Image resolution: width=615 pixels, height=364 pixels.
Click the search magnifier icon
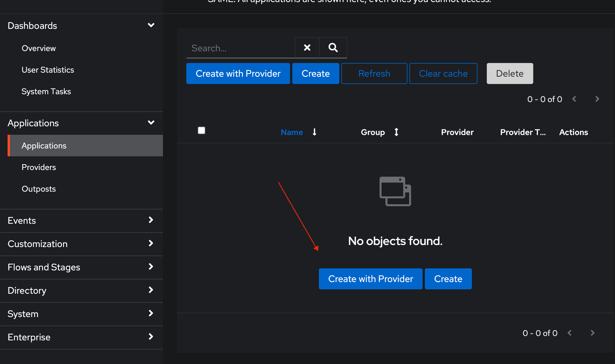click(333, 48)
